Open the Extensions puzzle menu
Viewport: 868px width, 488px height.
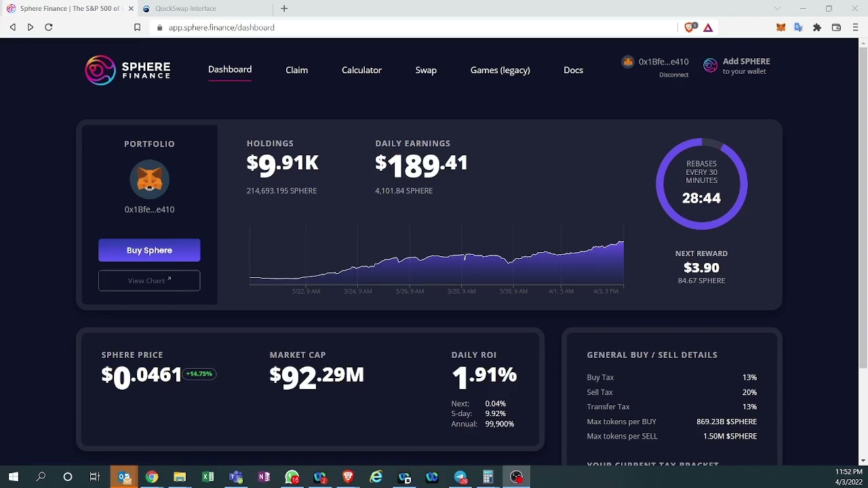(817, 28)
